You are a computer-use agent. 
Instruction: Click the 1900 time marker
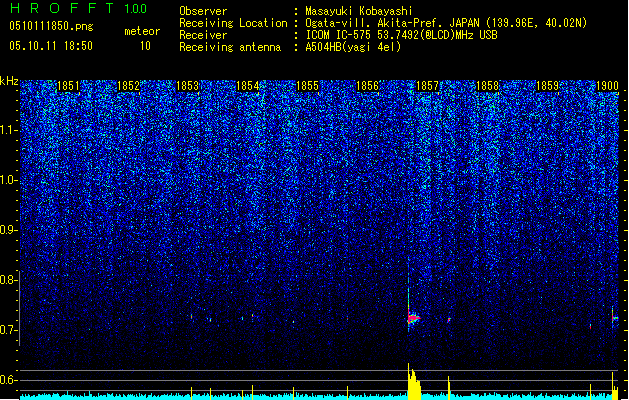click(x=607, y=86)
